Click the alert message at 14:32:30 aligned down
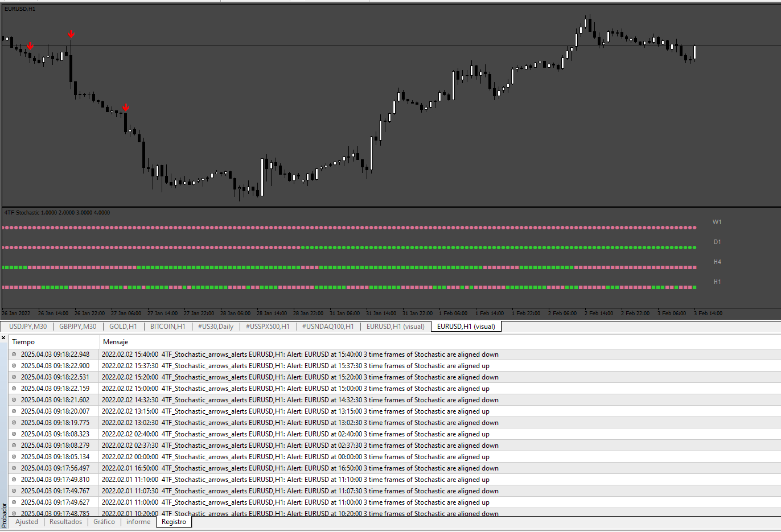This screenshot has height=532, width=781. (x=300, y=400)
